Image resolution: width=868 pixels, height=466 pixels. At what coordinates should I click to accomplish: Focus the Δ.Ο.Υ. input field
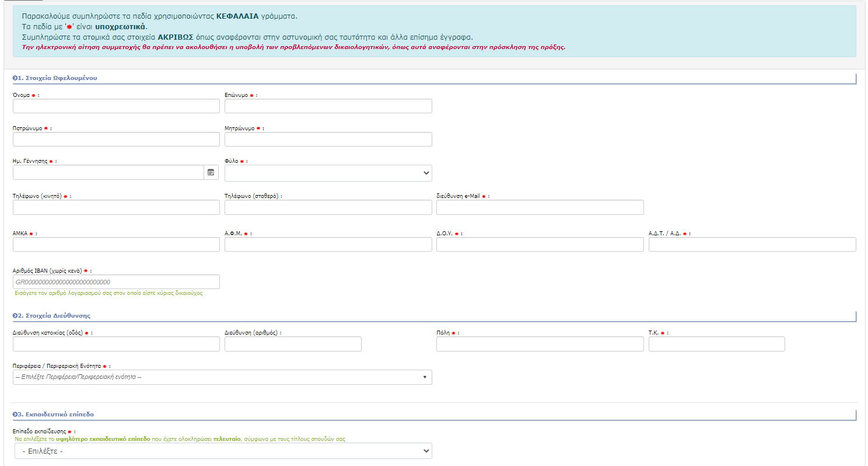pyautogui.click(x=540, y=245)
